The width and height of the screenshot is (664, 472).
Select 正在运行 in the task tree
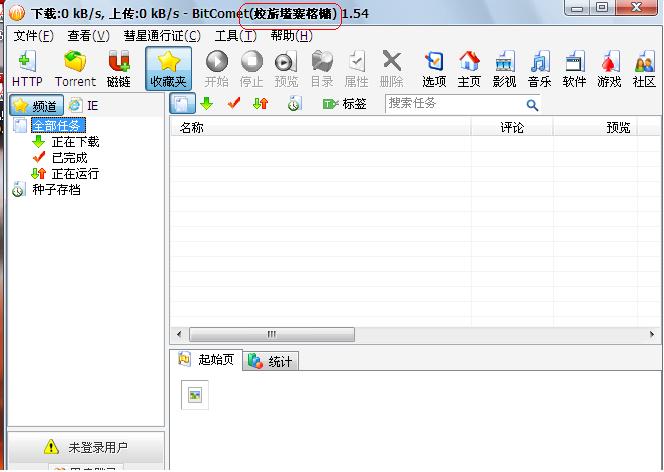click(75, 174)
